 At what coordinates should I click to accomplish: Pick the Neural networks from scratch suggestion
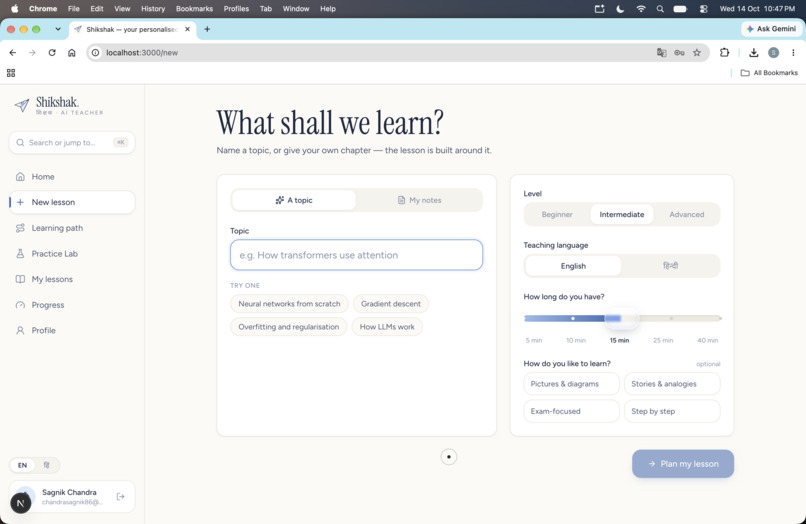pos(289,304)
